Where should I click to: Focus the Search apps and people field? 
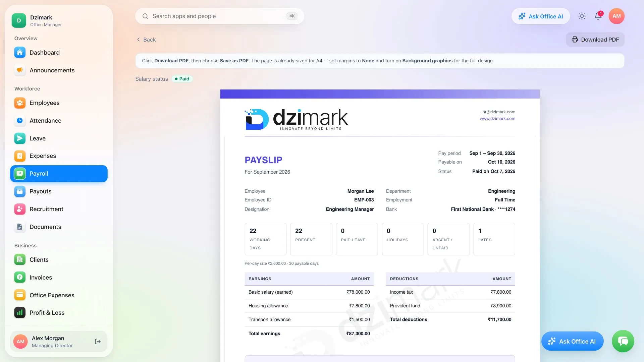[x=220, y=16]
